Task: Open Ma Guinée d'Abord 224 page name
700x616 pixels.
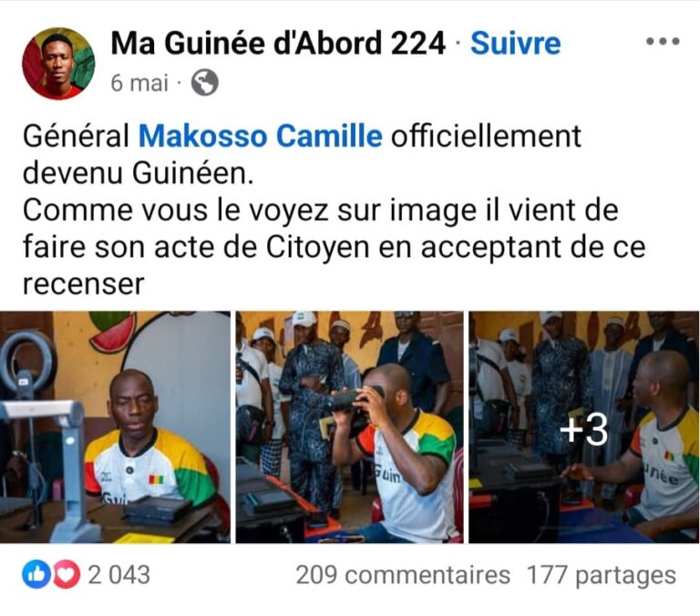Action: click(x=278, y=44)
